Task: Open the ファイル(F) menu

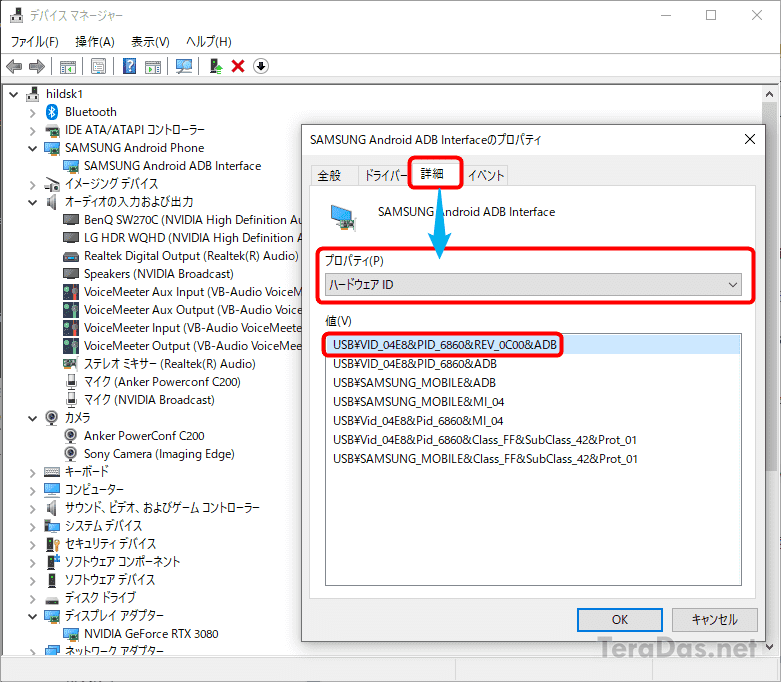Action: (34, 41)
